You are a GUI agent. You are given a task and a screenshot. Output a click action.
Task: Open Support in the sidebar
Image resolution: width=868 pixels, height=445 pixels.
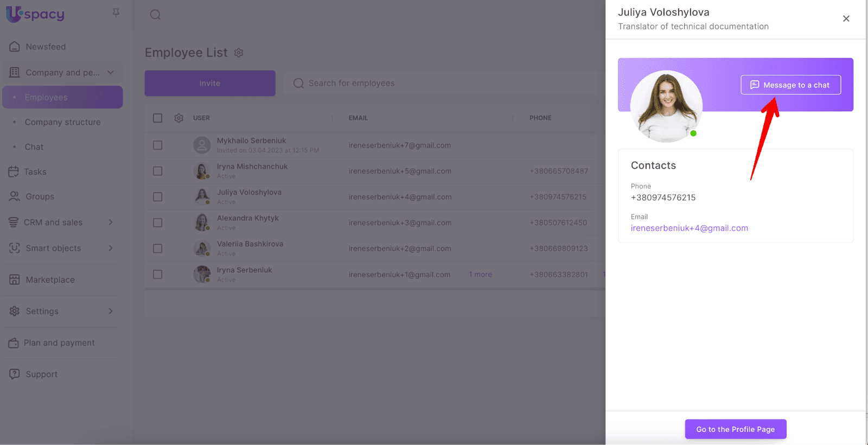click(x=41, y=374)
